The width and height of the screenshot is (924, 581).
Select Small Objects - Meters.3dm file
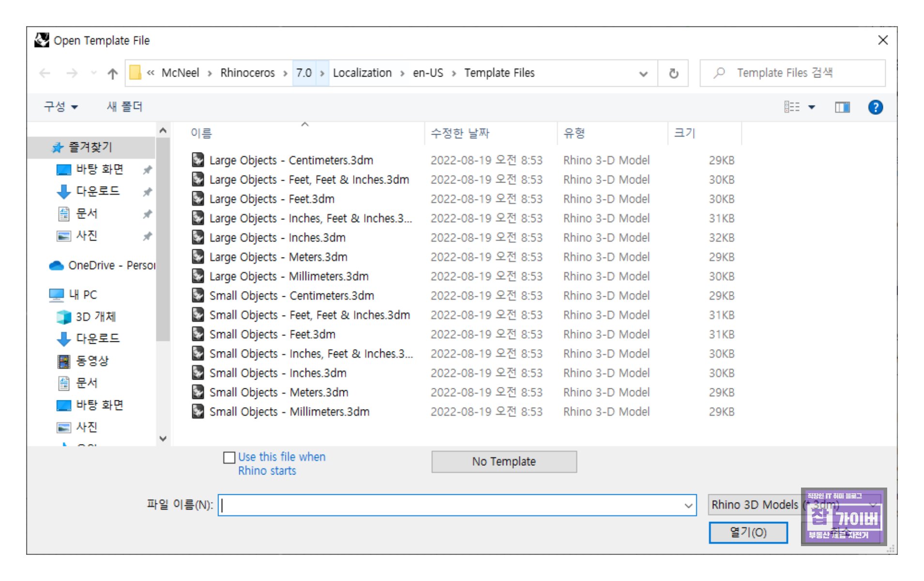point(278,393)
